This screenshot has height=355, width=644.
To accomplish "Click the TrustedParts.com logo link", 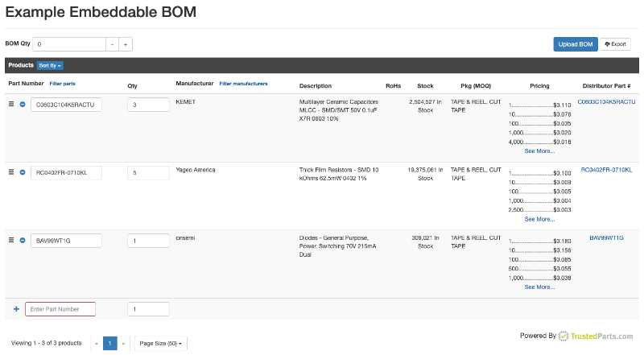I will click(x=596, y=336).
